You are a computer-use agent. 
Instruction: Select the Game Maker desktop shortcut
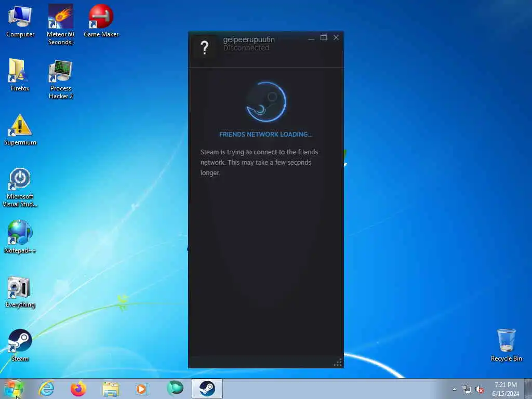tap(101, 21)
